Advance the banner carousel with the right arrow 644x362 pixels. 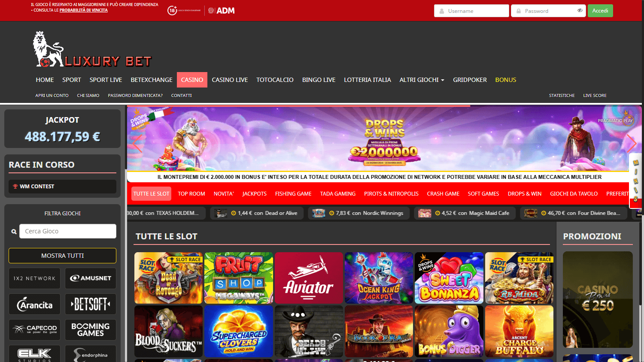(x=631, y=144)
